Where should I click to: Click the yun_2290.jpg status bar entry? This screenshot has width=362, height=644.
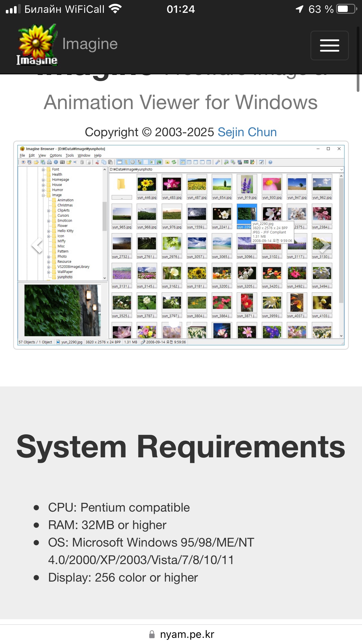[x=69, y=342]
